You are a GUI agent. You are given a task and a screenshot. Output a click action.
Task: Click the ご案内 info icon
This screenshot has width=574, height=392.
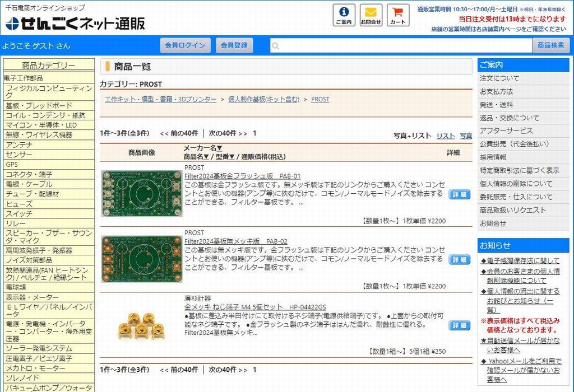click(x=344, y=15)
